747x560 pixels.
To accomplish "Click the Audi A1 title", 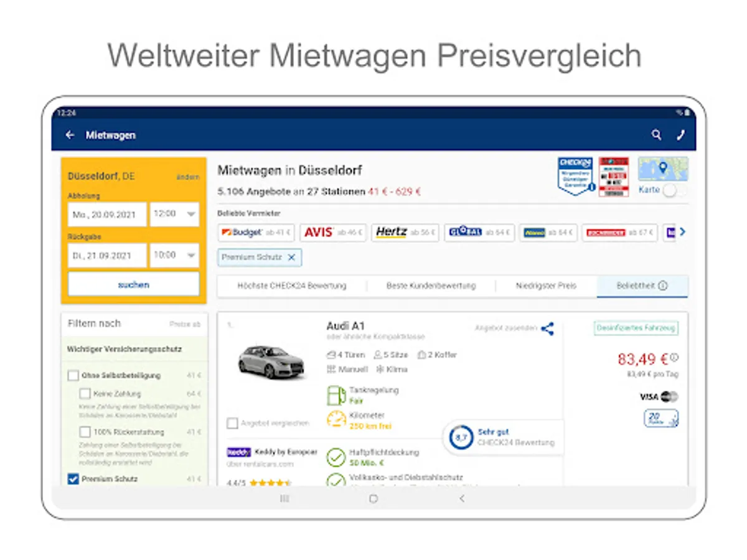I will click(x=345, y=326).
